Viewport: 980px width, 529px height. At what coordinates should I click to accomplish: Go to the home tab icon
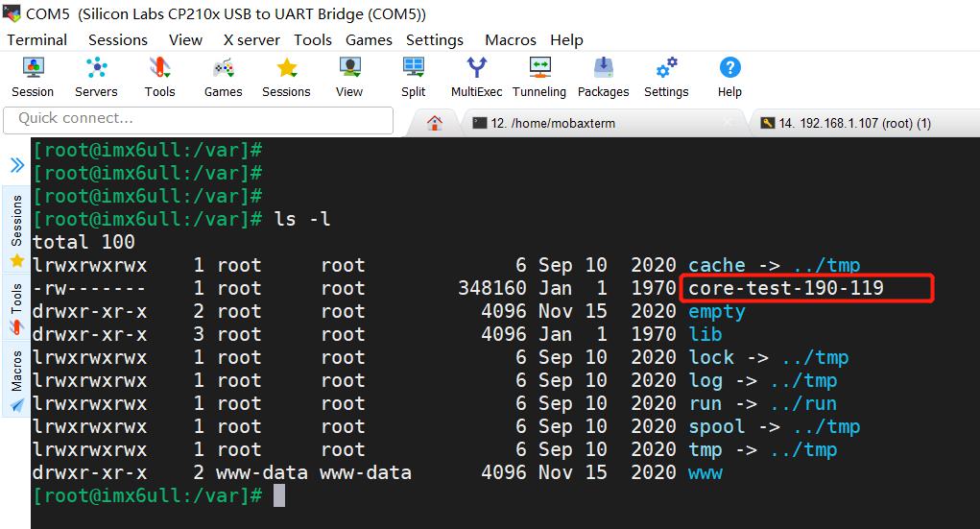[x=435, y=123]
